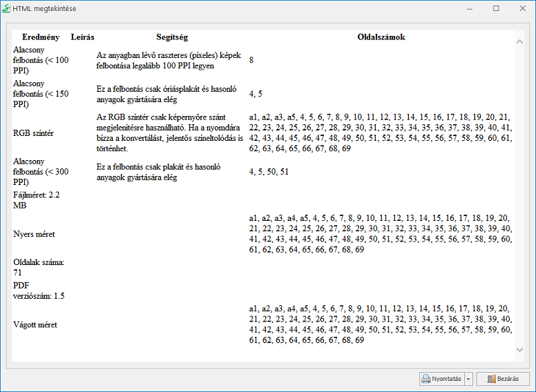Select 'Alacsony felbontás (< 300 PPI)' result
Viewport: 536px width, 392px height.
41,172
